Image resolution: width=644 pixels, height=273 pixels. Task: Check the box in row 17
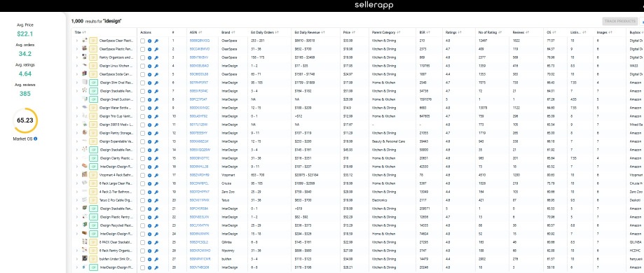142,175
